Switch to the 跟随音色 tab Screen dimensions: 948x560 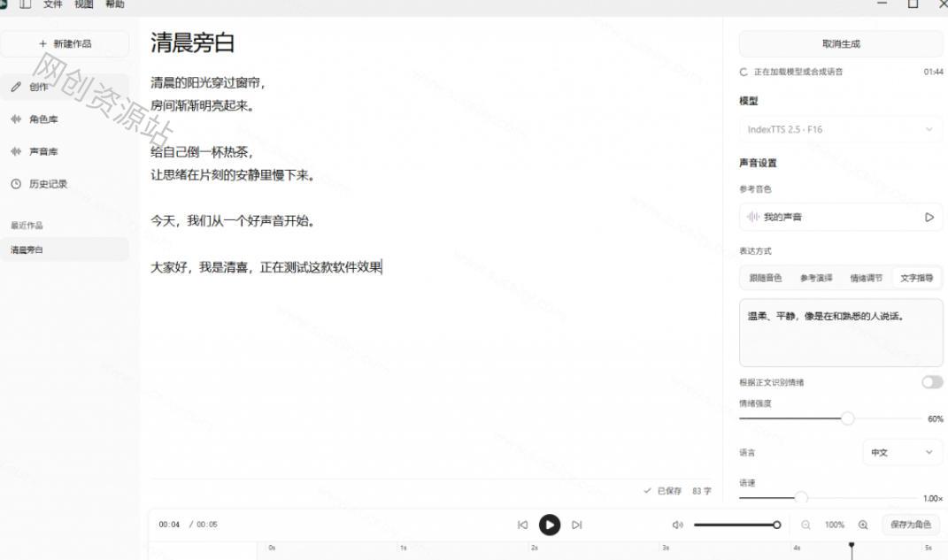(766, 278)
